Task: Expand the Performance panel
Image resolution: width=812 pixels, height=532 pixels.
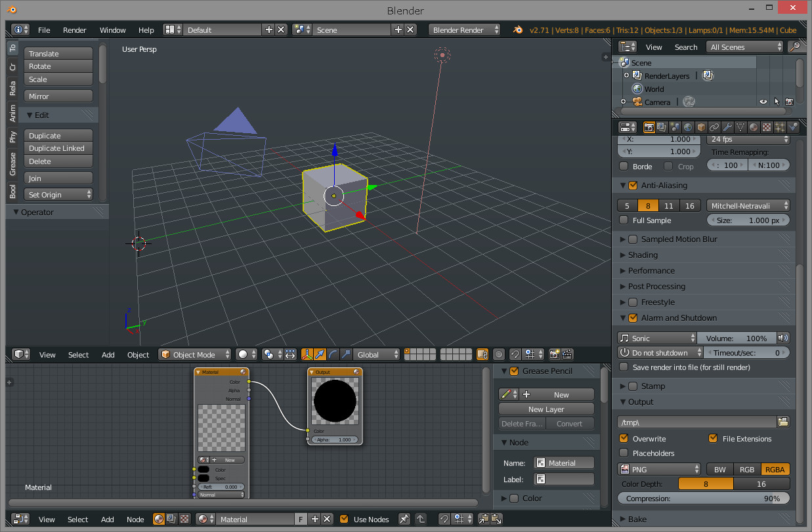Action: (x=651, y=270)
